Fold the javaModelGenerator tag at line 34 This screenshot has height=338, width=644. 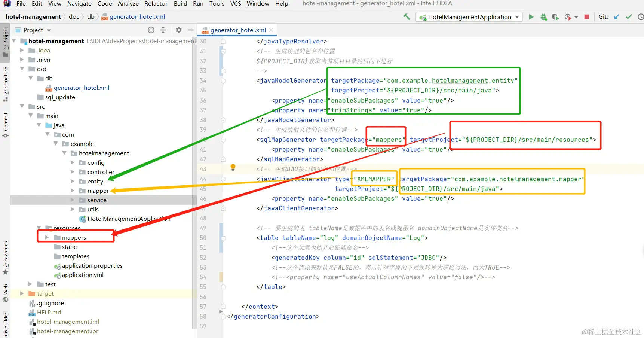pyautogui.click(x=223, y=80)
